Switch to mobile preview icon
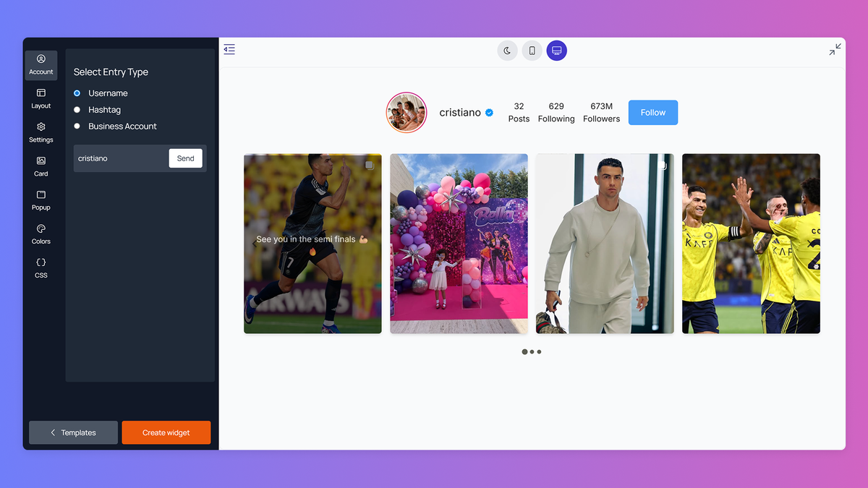The image size is (868, 488). [532, 51]
